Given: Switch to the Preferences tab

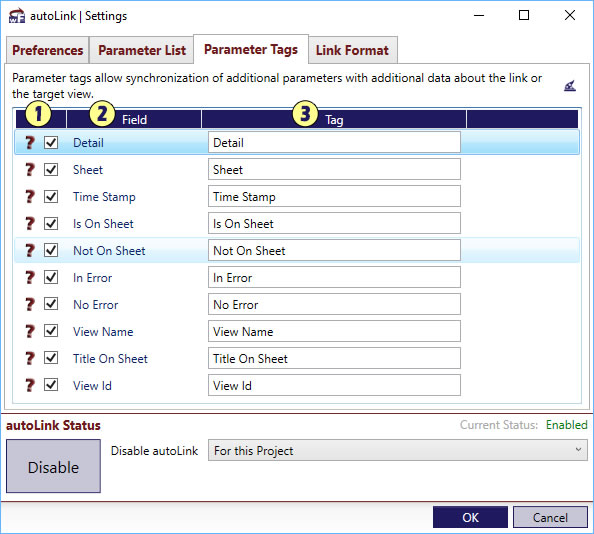Looking at the screenshot, I should click(47, 50).
